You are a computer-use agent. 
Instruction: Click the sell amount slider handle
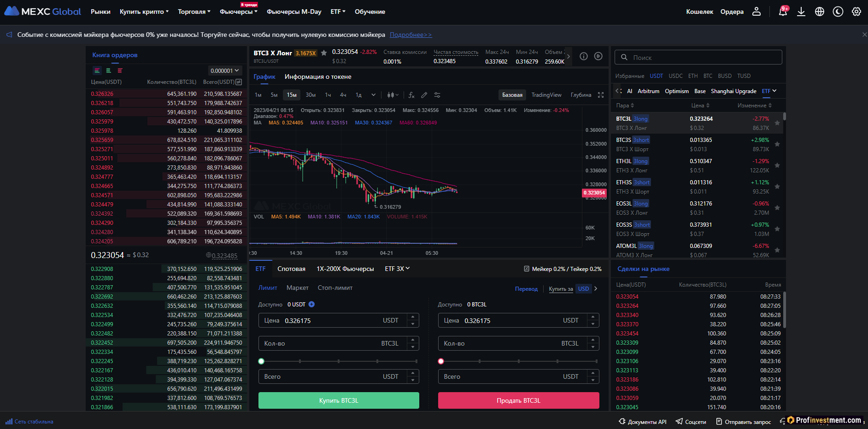[441, 361]
